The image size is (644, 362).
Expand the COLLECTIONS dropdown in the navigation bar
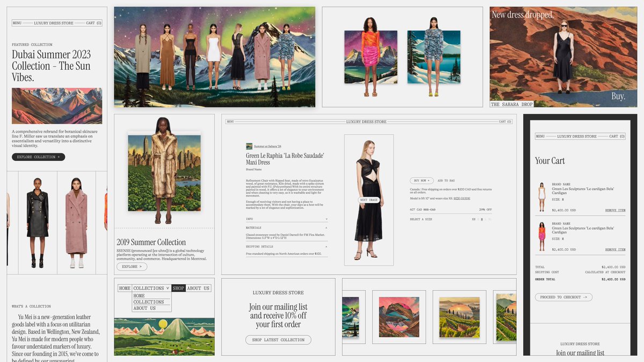click(151, 289)
